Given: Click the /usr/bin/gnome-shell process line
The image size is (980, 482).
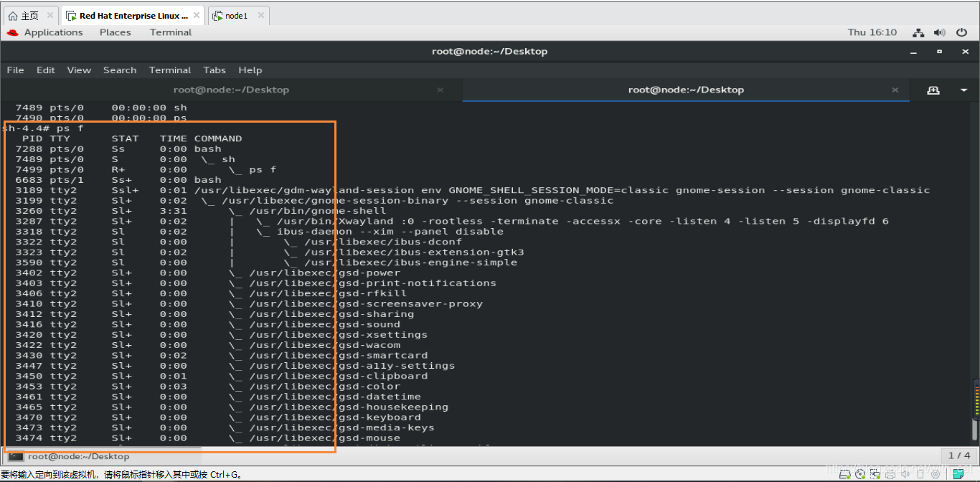Looking at the screenshot, I should tap(201, 211).
